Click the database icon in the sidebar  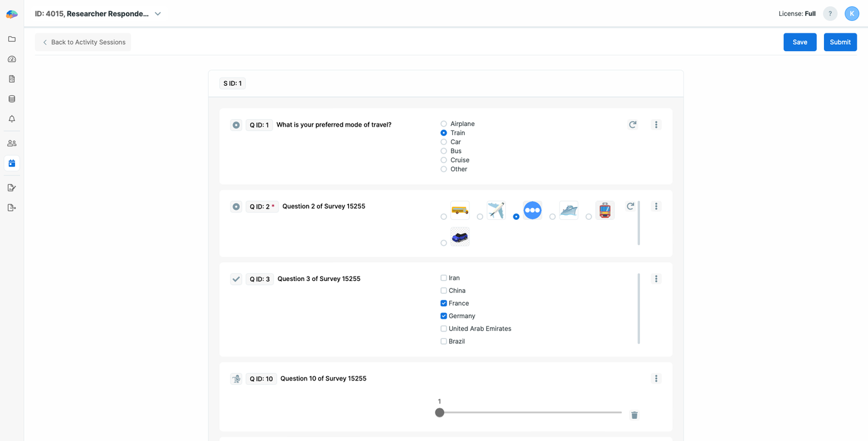[x=11, y=99]
